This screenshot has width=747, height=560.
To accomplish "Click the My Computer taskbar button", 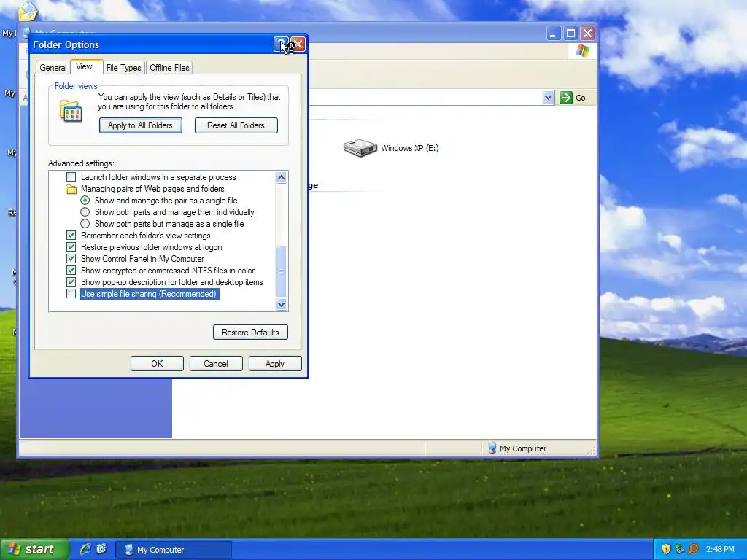I will point(174,550).
